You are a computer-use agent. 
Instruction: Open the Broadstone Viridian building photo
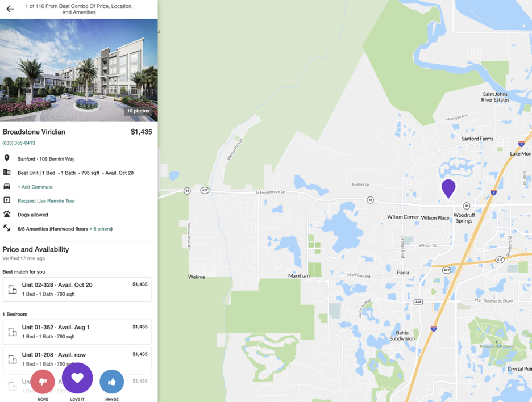point(78,70)
